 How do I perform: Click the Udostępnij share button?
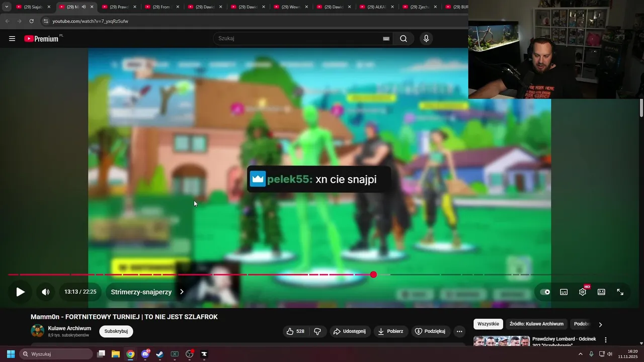[350, 331]
